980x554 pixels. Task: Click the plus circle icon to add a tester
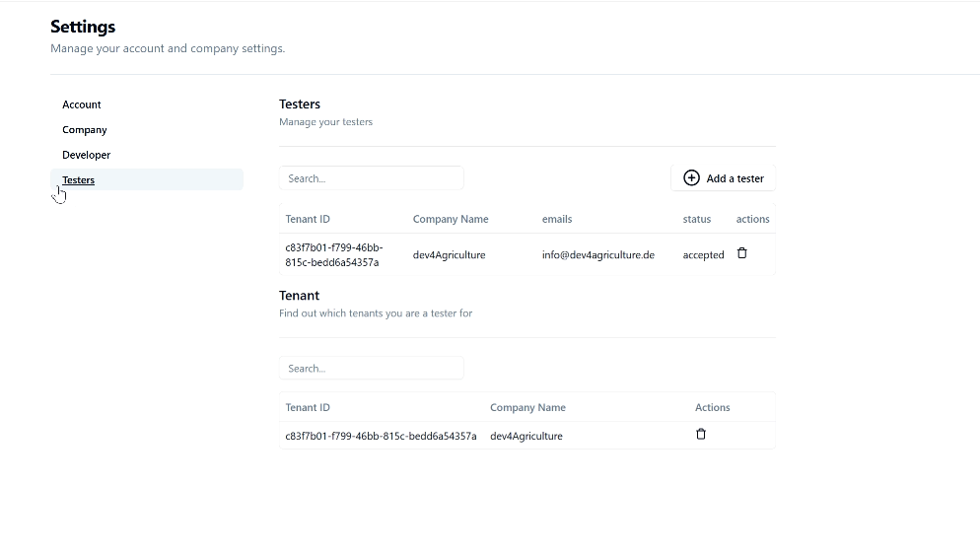coord(691,178)
